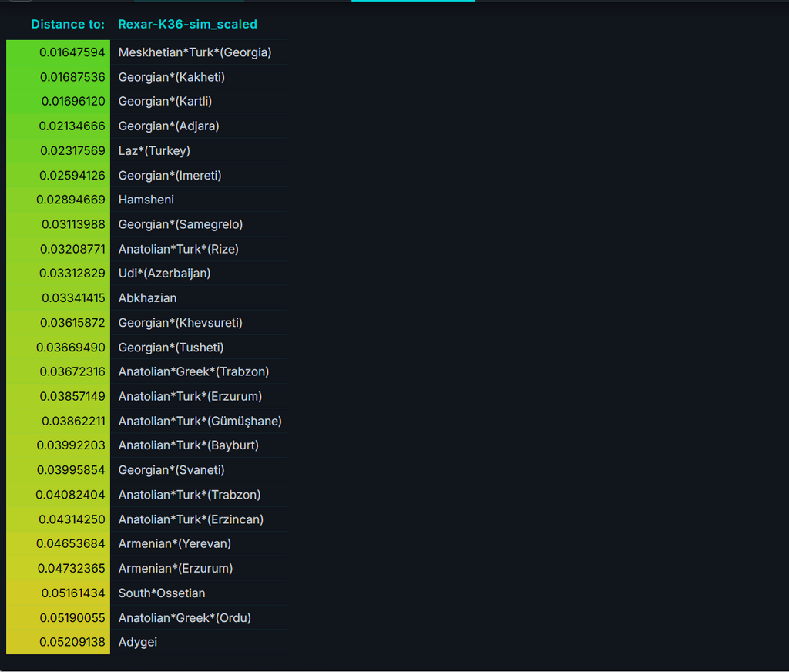Screen dimensions: 789x672
Task: Click the Anatolian*Turk*(Gümüşhane) entry
Action: click(x=200, y=421)
